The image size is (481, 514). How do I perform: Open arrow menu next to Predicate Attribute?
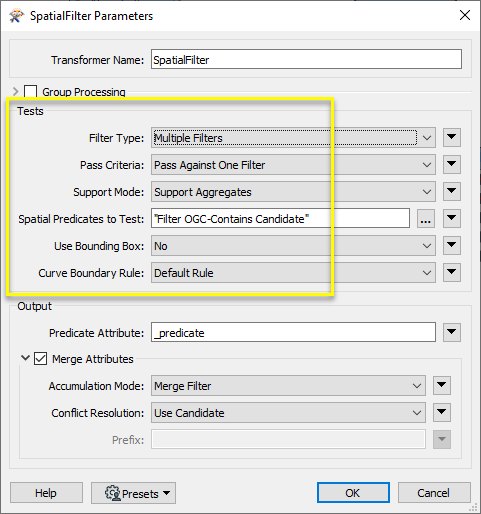pos(452,332)
